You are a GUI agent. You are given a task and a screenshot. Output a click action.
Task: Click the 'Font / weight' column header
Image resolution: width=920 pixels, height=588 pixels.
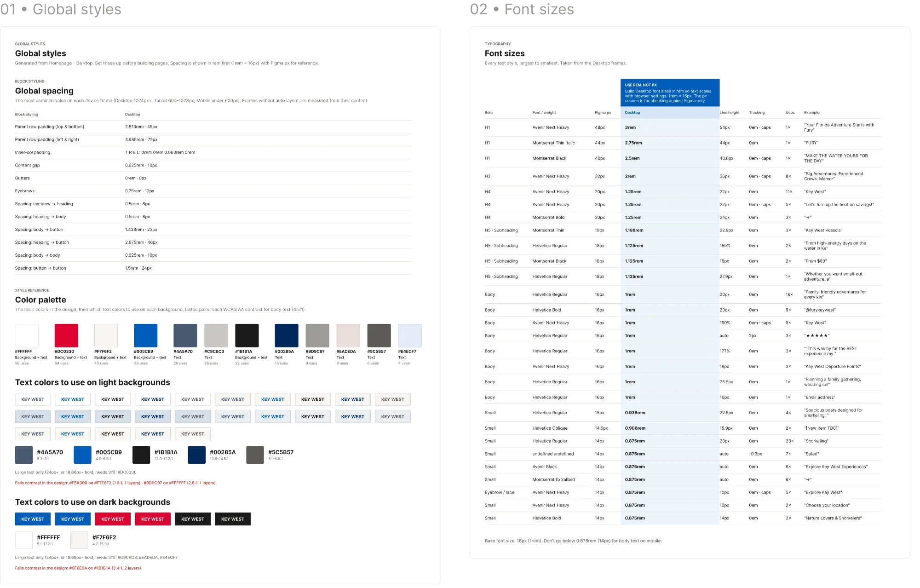point(544,113)
